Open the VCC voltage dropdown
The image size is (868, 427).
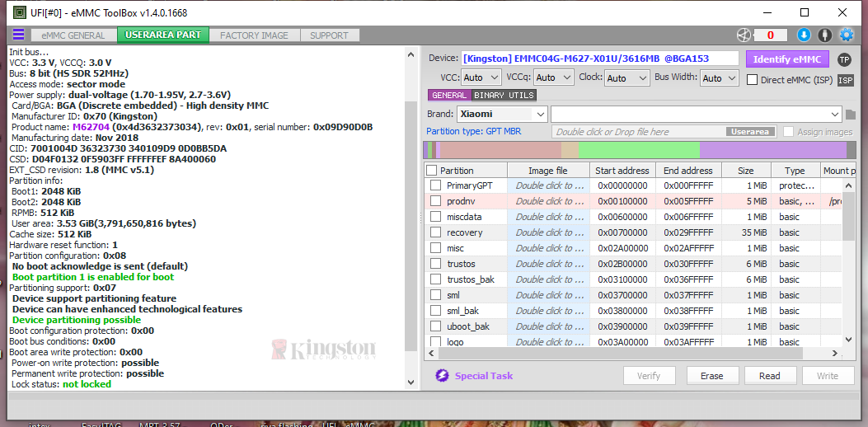pyautogui.click(x=481, y=78)
